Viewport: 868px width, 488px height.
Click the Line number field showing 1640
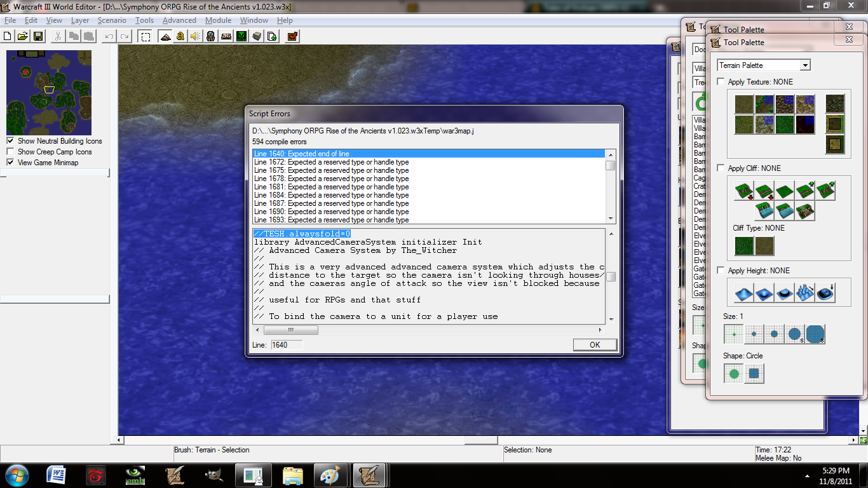tap(287, 345)
